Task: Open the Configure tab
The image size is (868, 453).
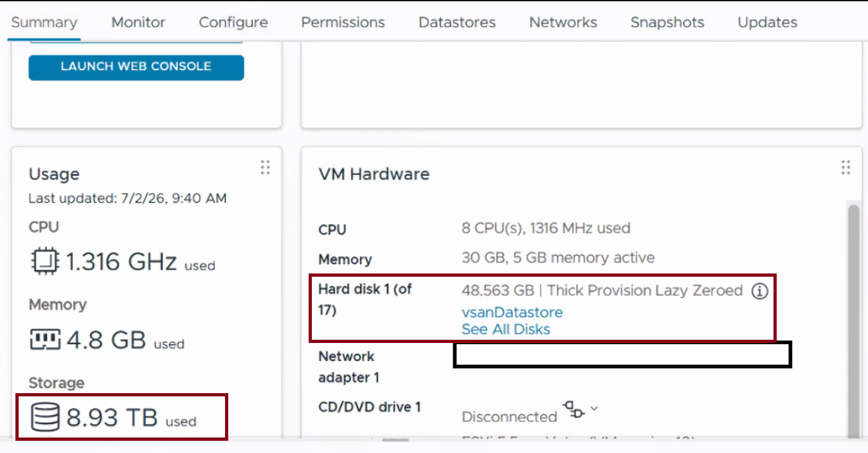Action: 233,22
